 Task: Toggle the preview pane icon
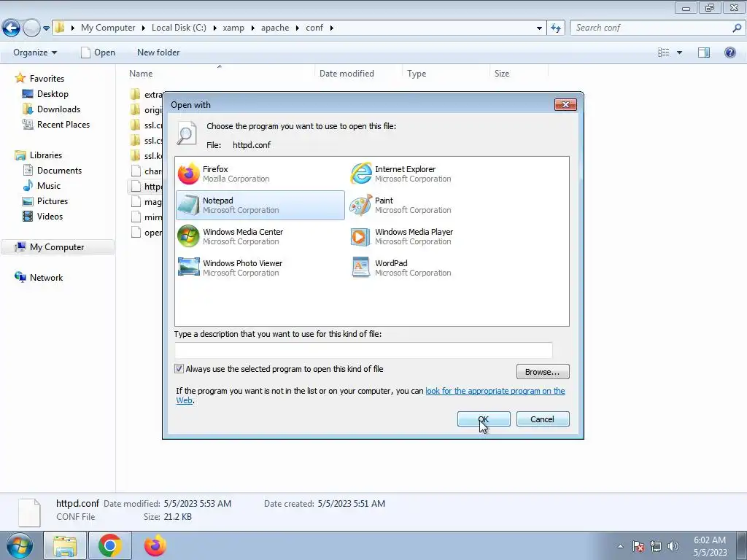704,52
